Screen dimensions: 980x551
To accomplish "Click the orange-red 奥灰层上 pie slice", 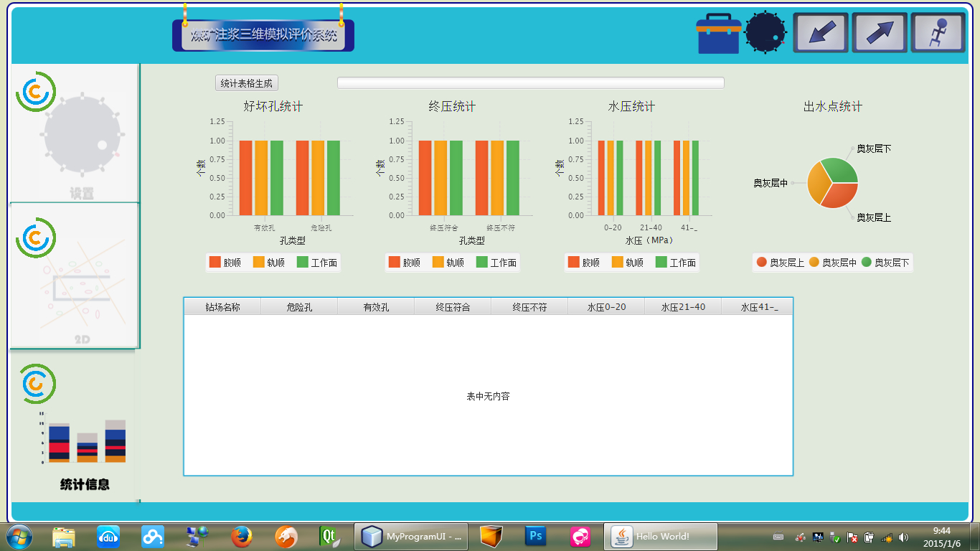I will coord(839,196).
